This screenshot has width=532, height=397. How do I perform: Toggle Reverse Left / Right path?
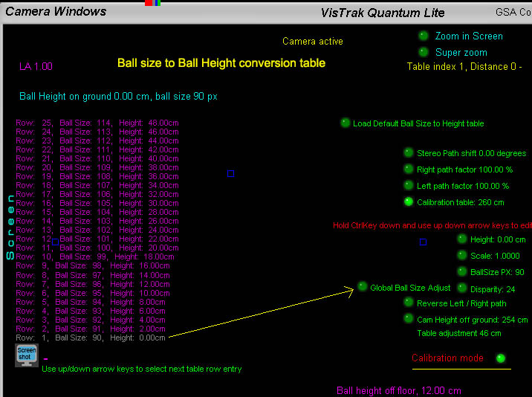coord(409,303)
